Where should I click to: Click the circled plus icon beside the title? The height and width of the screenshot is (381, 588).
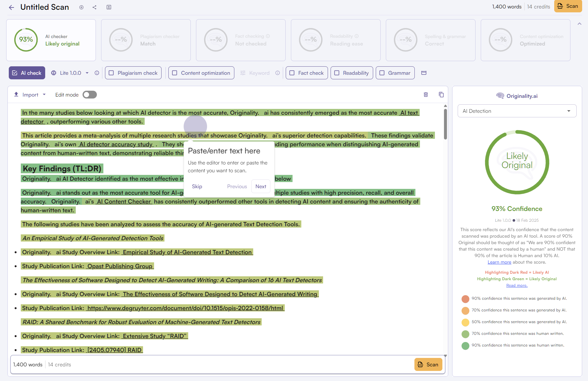click(x=81, y=7)
